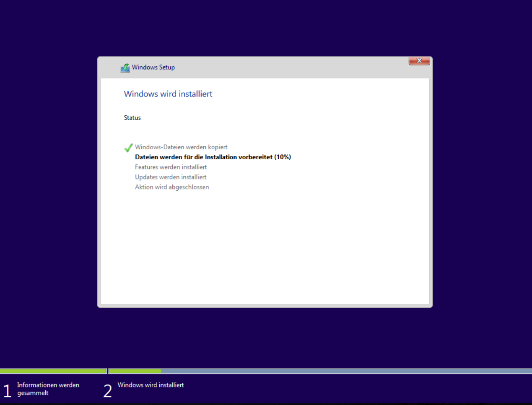Click the 'Status' label
Screen dimensions: 532x405
(132, 118)
